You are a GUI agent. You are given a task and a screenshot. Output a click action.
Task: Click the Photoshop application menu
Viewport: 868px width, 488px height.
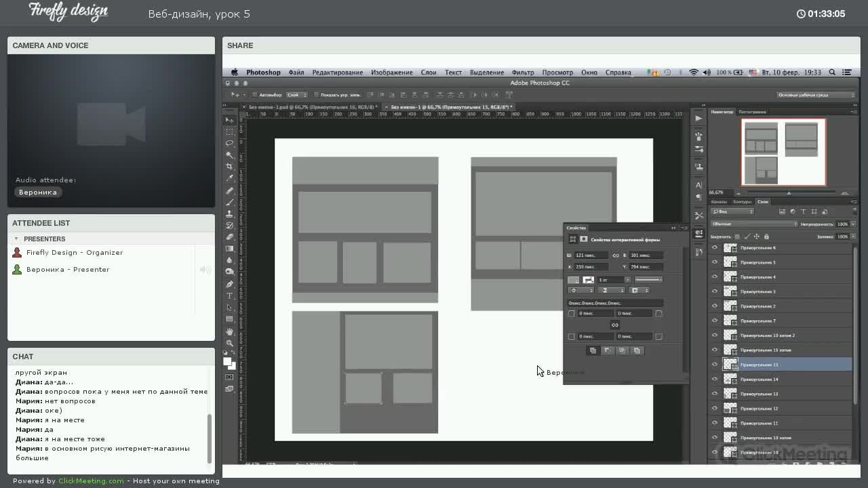click(x=263, y=73)
